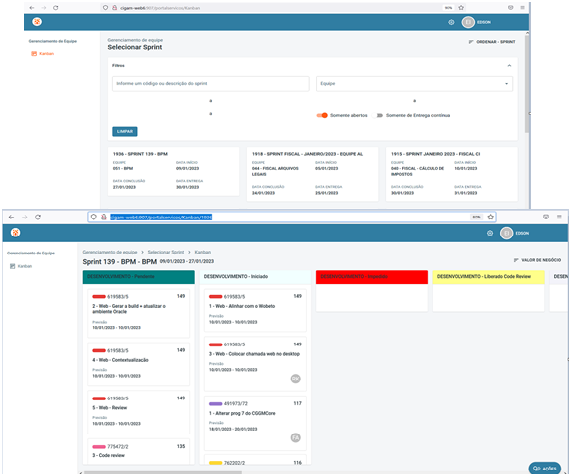The width and height of the screenshot is (571, 474).
Task: Open the '1 - Web - Alinhar com o Wobeto' card
Action: (255, 311)
